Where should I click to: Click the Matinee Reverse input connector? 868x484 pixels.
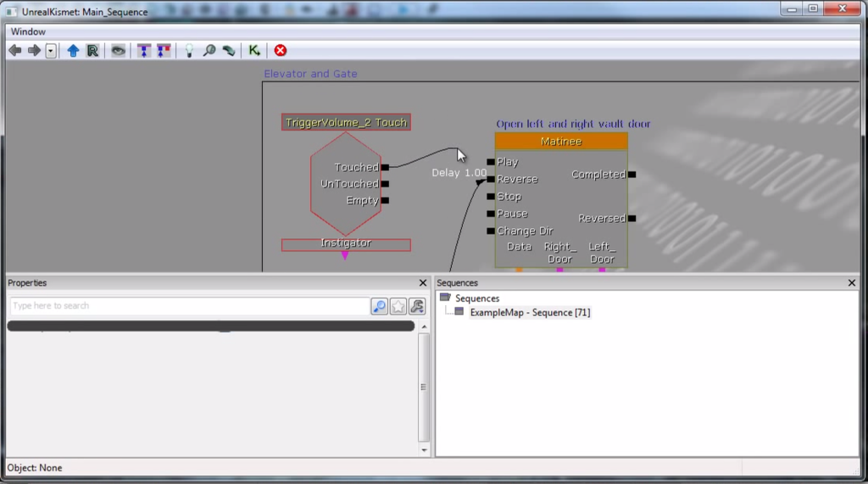click(491, 179)
